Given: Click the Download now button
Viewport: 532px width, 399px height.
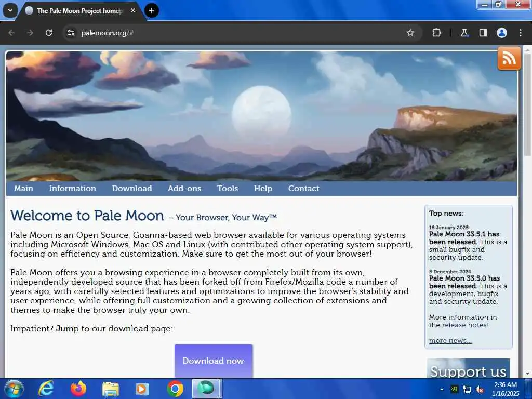Looking at the screenshot, I should coord(214,361).
